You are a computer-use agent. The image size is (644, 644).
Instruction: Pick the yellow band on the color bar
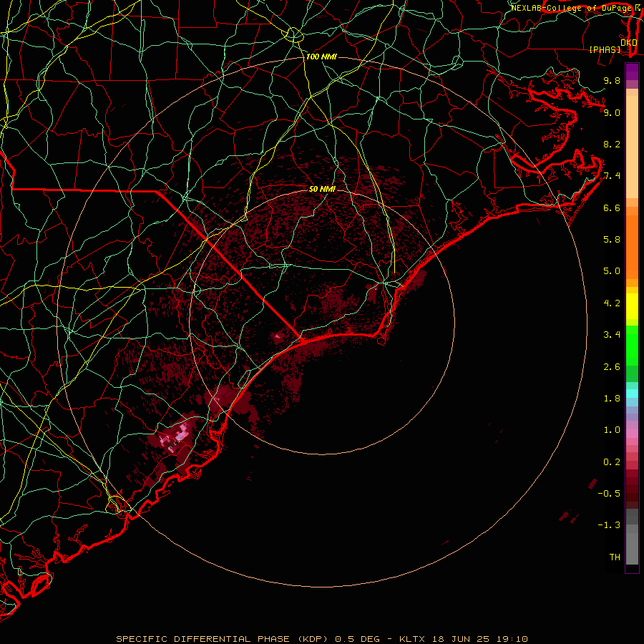coord(632,306)
